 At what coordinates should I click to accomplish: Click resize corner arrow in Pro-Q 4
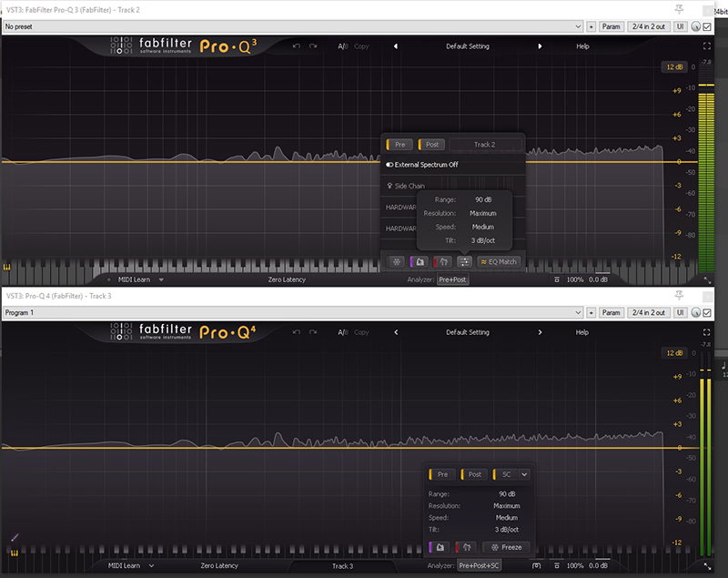coord(707,566)
